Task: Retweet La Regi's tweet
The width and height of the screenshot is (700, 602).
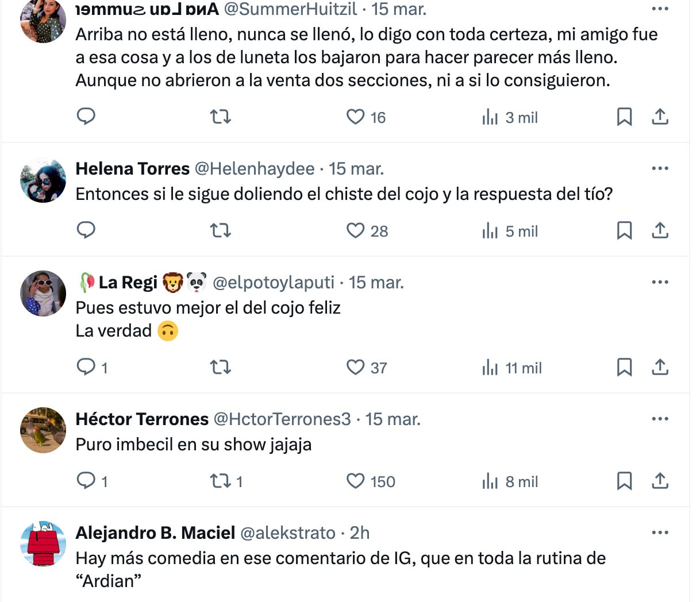Action: click(x=220, y=367)
